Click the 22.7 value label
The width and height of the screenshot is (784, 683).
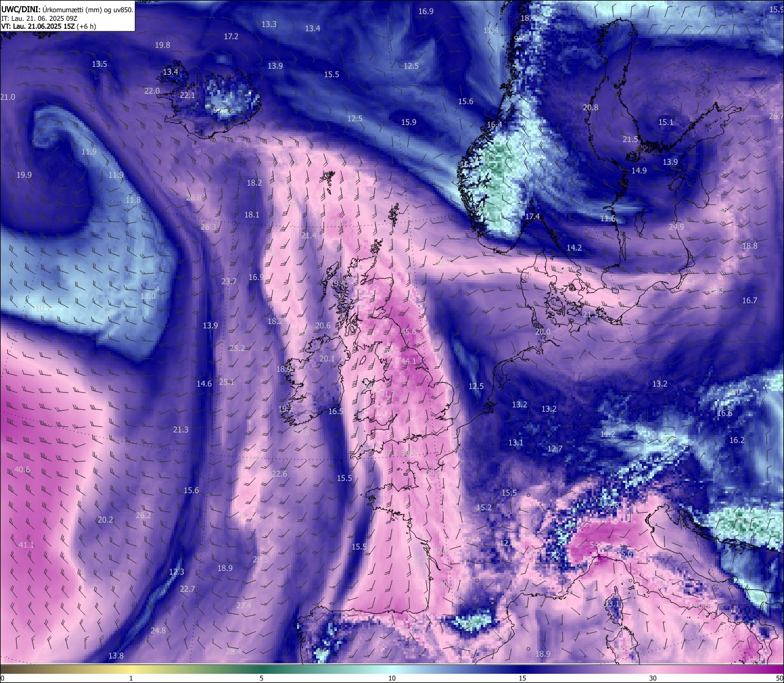point(187,589)
